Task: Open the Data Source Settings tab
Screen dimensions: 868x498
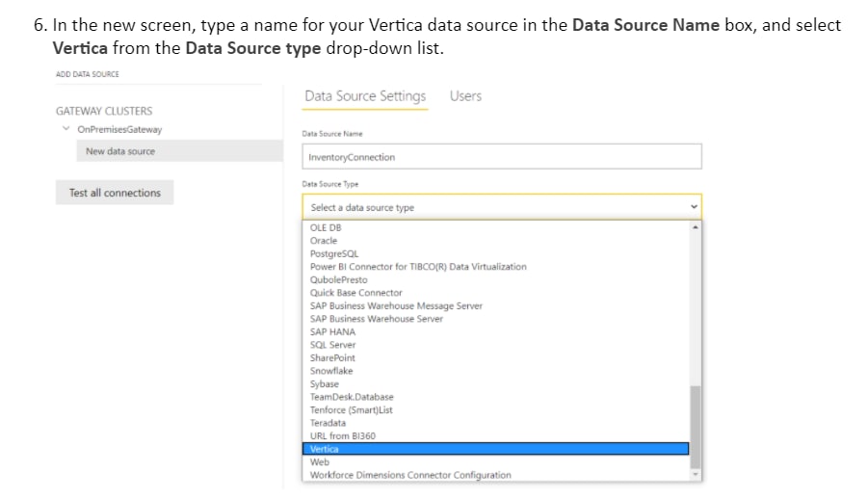Action: tap(365, 96)
